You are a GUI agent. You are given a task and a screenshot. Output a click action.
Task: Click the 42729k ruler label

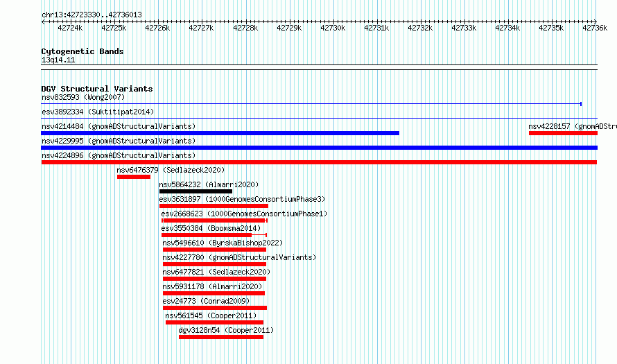click(x=289, y=28)
